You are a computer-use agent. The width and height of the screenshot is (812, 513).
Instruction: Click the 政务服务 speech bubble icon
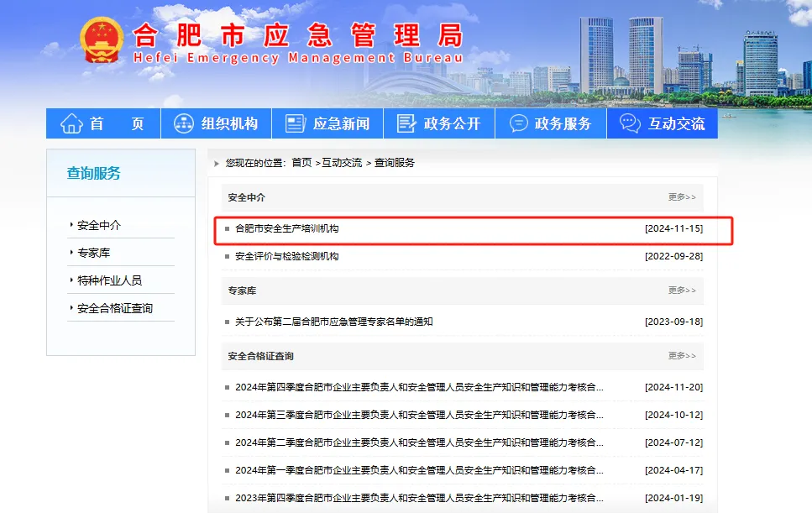point(519,123)
